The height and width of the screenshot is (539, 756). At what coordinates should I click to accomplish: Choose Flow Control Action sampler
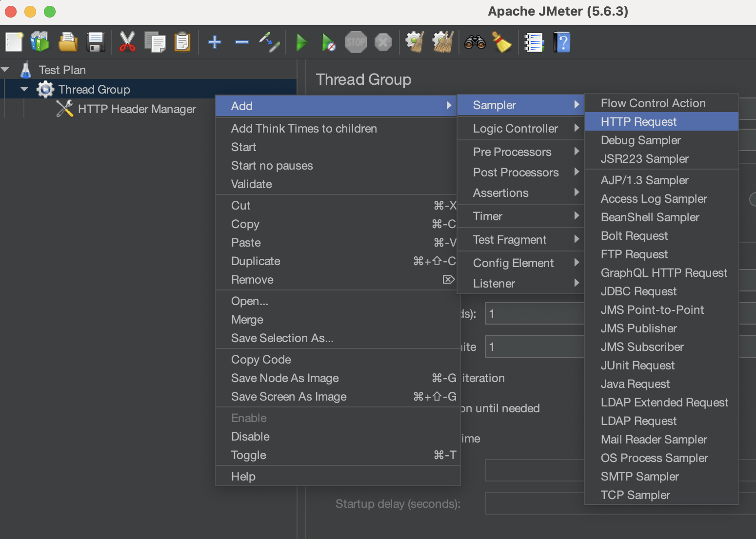point(662,103)
